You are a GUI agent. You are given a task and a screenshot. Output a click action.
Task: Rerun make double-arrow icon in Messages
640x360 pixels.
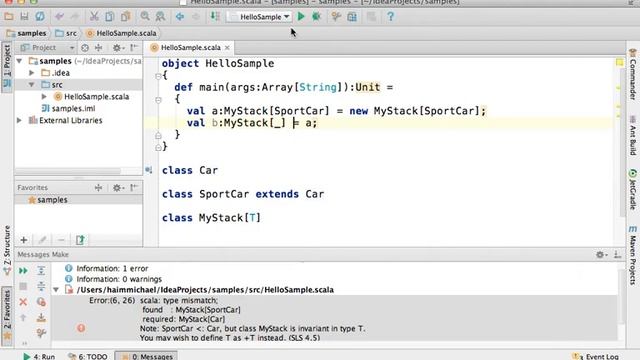point(23,271)
